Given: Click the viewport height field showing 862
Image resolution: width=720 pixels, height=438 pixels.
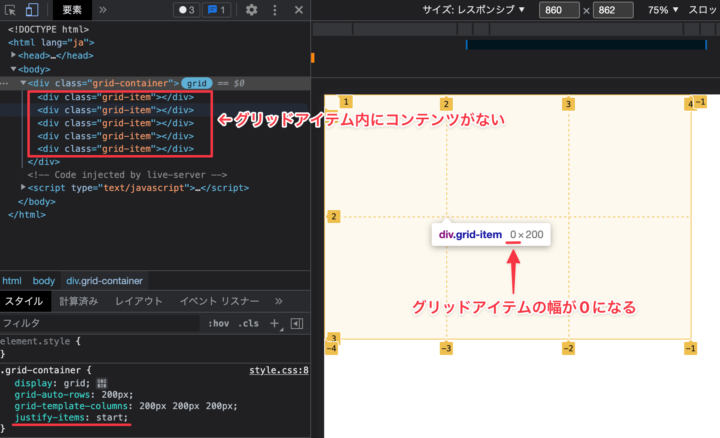Looking at the screenshot, I should tap(613, 10).
